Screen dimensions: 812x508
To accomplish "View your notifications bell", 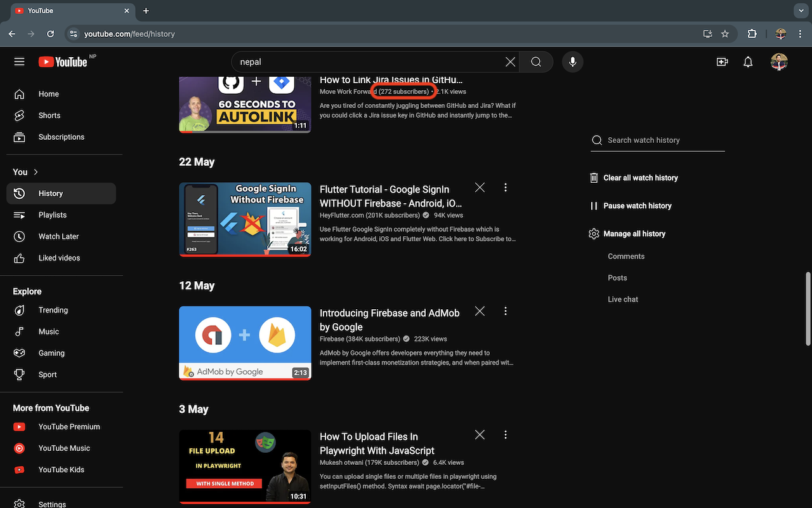I will pyautogui.click(x=747, y=62).
